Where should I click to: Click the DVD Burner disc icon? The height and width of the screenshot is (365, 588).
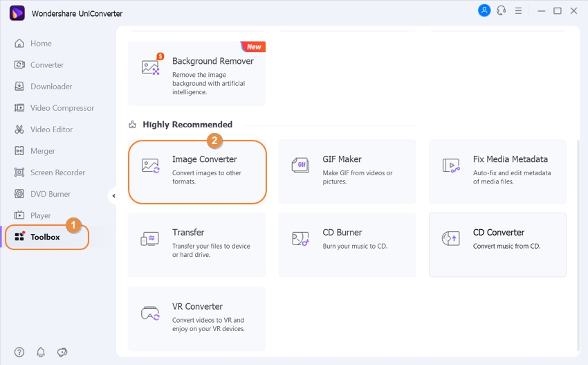click(x=19, y=194)
